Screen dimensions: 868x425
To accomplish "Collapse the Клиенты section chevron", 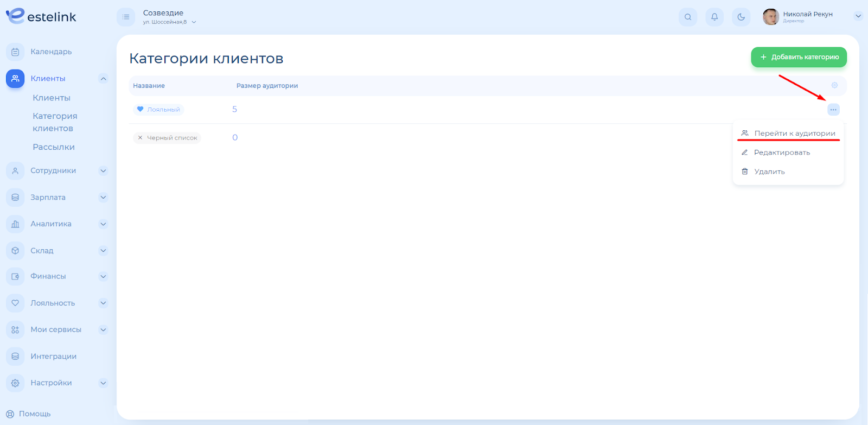I will [x=103, y=79].
